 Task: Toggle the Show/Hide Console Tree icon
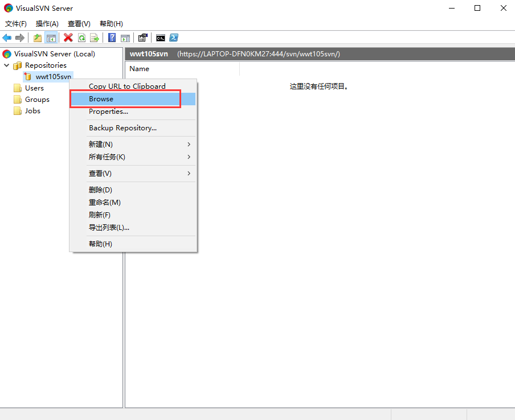pos(51,38)
